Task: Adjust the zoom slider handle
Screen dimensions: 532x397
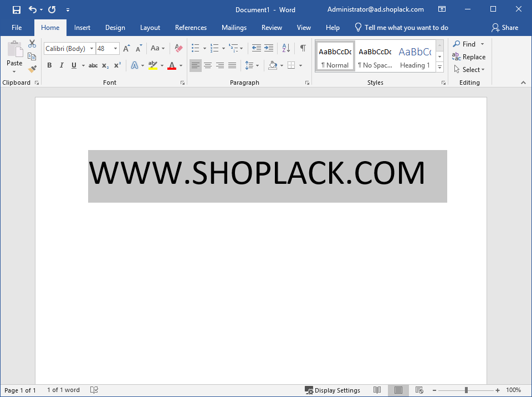Action: point(466,390)
